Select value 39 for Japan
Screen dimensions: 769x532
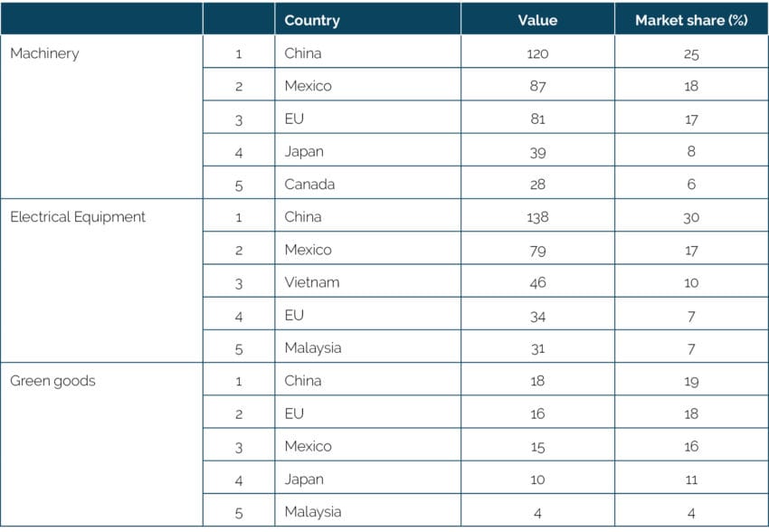(x=537, y=152)
